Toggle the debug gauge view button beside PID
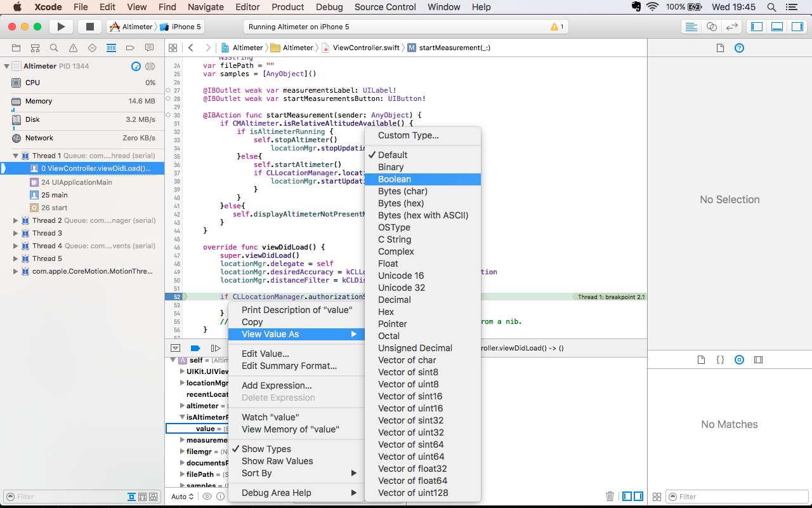The width and height of the screenshot is (812, 508). pos(136,66)
